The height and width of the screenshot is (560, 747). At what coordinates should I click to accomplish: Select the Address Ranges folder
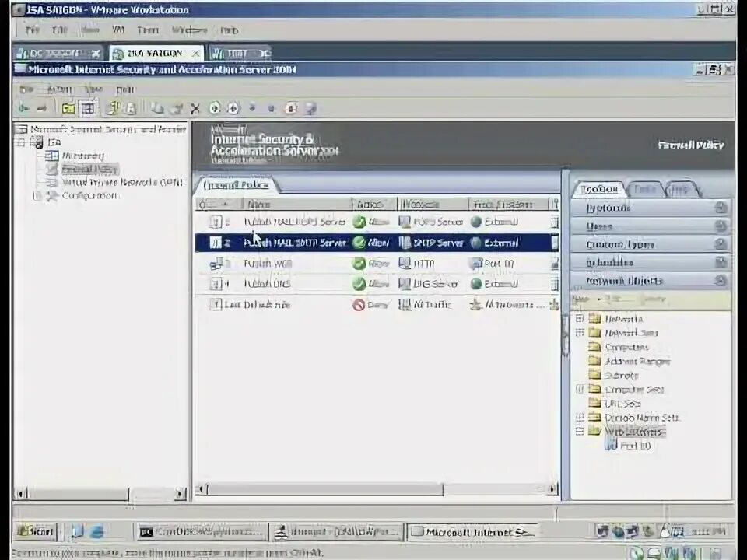point(637,361)
